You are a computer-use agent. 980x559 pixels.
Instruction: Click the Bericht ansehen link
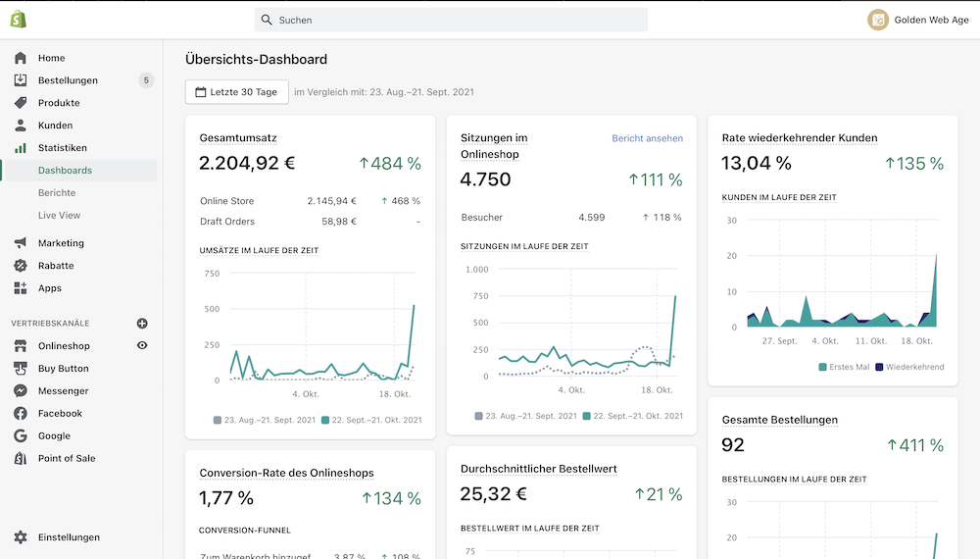[647, 138]
